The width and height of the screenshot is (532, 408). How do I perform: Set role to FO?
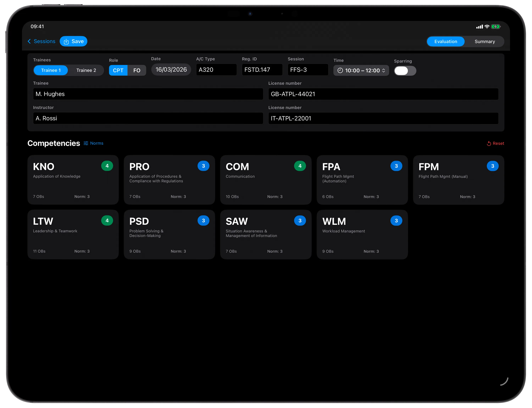[x=137, y=70]
